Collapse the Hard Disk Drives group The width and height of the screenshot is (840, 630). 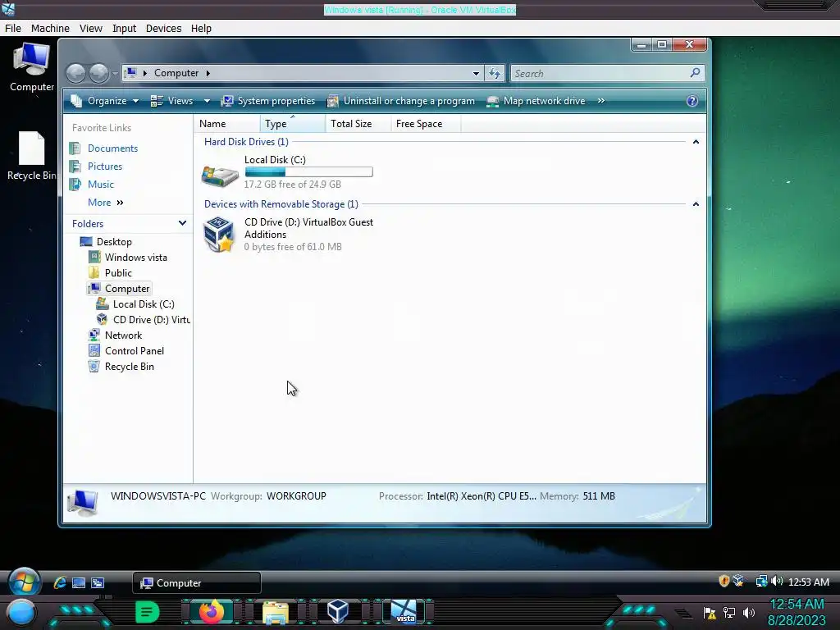coord(696,142)
